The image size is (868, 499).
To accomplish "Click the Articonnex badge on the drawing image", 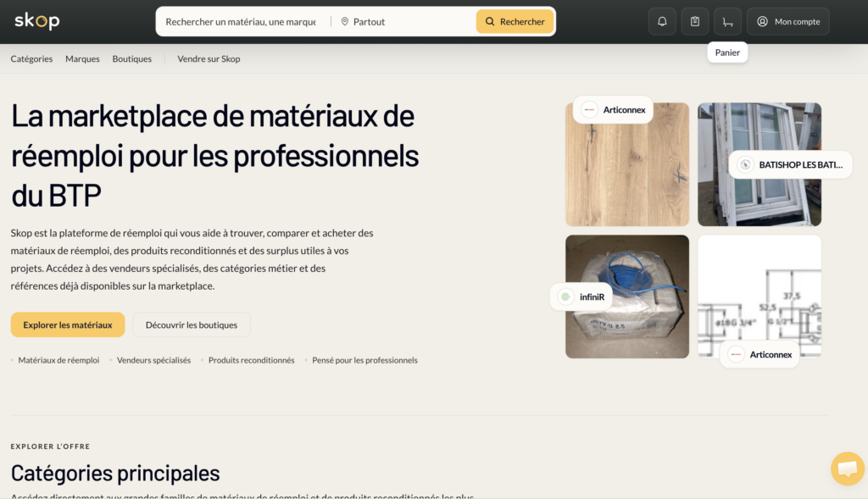I will tap(759, 354).
